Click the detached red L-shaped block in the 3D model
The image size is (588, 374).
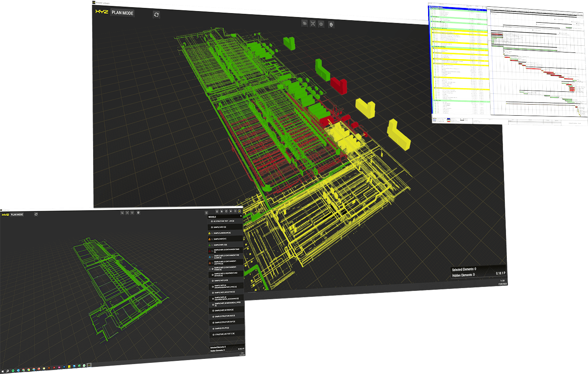pyautogui.click(x=339, y=85)
